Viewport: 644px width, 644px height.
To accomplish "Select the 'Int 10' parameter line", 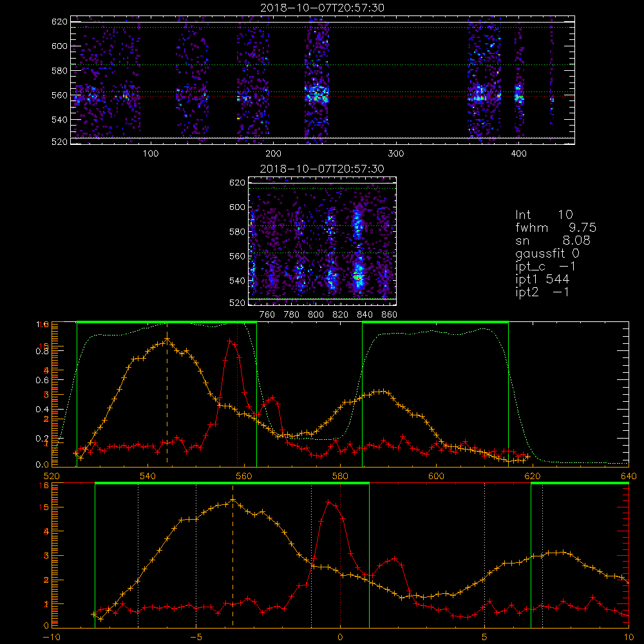I will [544, 214].
